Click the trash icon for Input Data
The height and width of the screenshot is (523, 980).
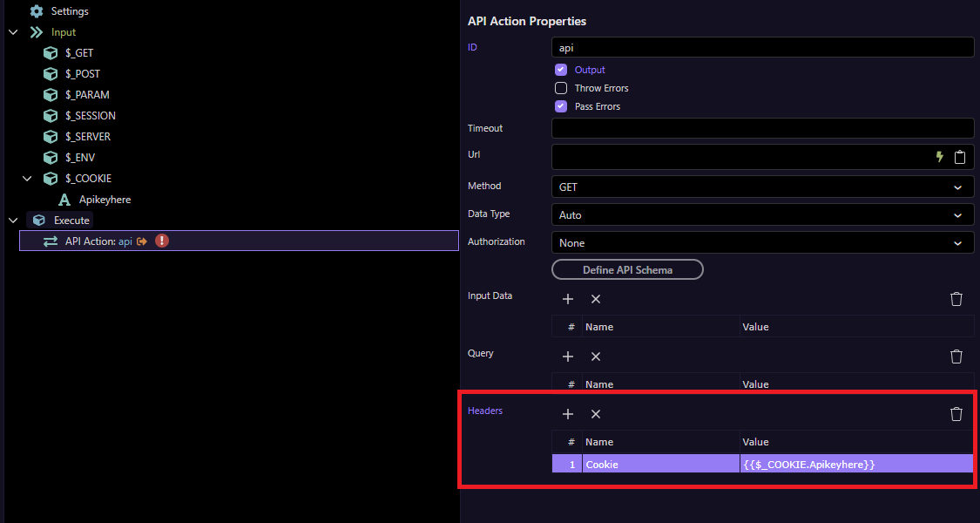pos(956,299)
